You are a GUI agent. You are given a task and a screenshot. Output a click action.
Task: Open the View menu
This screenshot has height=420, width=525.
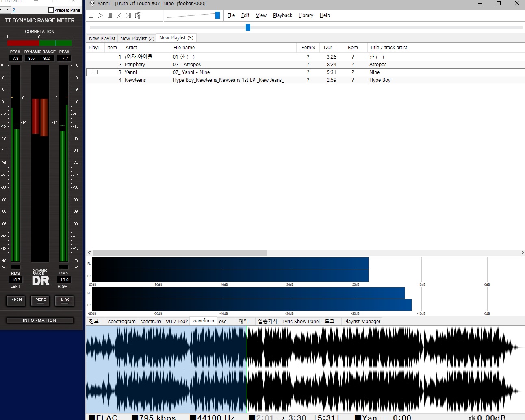[261, 15]
